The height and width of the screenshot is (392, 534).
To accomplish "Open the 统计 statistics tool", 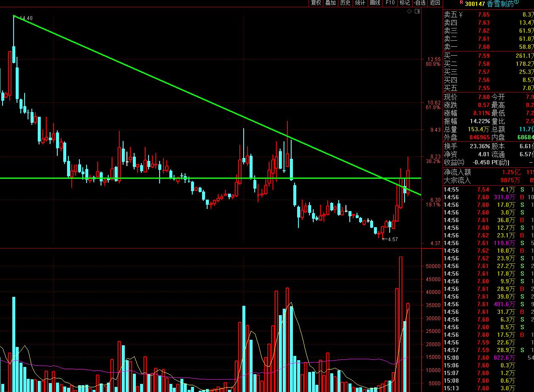I will [x=360, y=3].
